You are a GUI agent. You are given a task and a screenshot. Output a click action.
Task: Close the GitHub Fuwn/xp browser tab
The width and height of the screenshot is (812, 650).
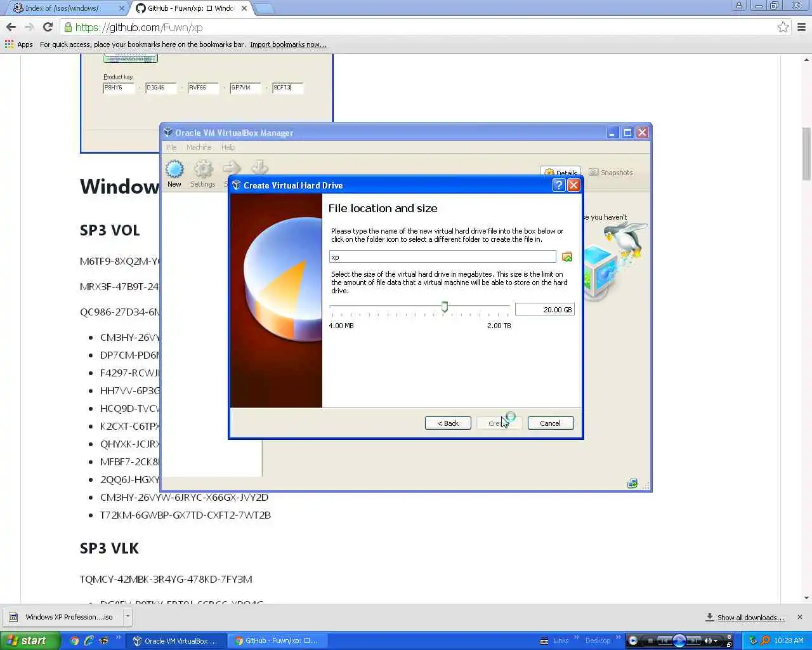[x=244, y=8]
